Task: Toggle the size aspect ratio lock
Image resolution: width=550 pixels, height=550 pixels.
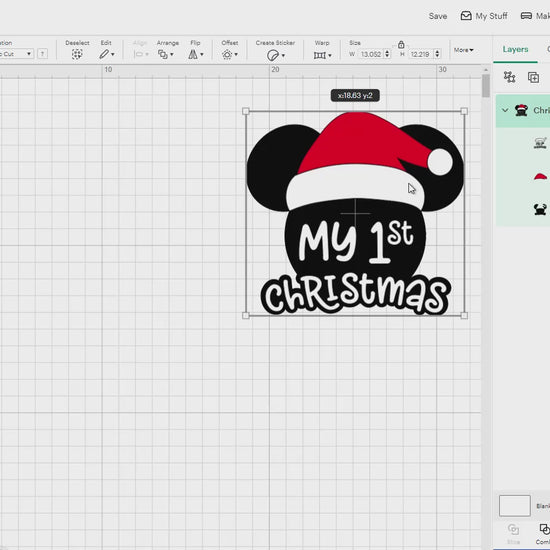Action: pyautogui.click(x=401, y=45)
